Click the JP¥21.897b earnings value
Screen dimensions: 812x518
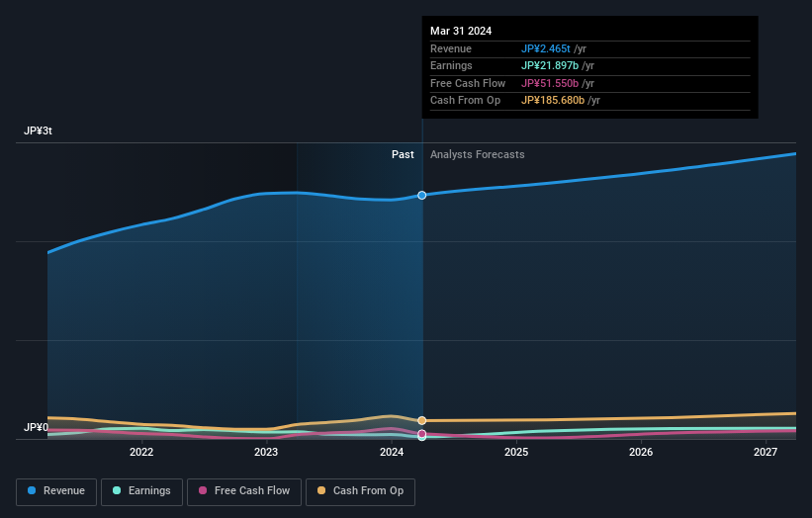[x=550, y=65]
